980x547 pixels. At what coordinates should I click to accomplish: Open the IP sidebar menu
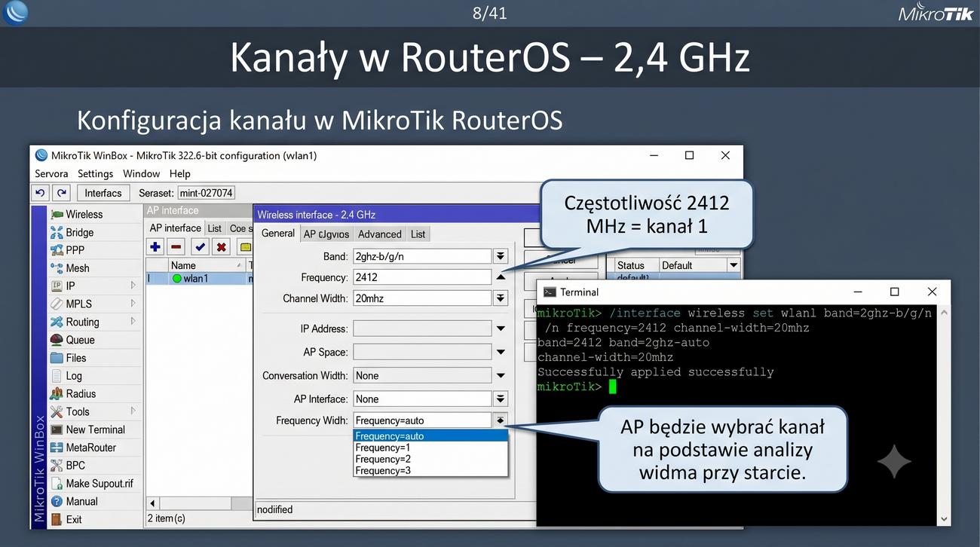pyautogui.click(x=63, y=286)
